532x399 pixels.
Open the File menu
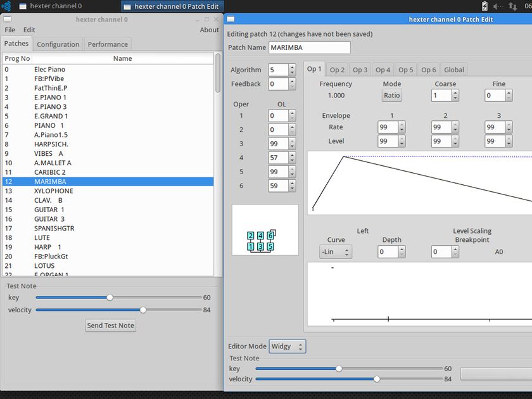click(x=9, y=29)
